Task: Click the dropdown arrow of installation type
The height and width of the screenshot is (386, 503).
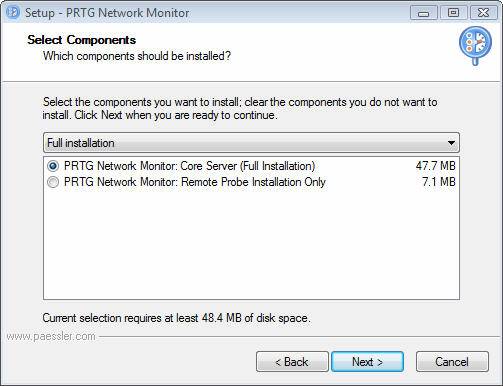Action: coord(451,143)
